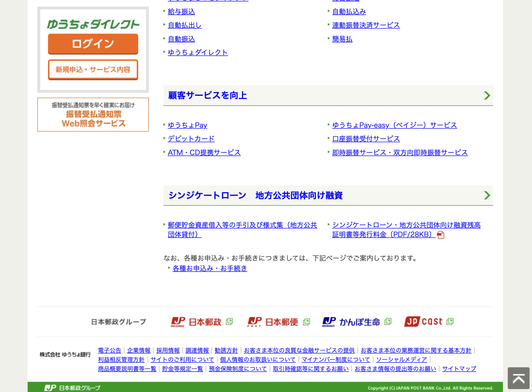The image size is (532, 392).
Task: Click the JP 日本郵政グループ footer logo
Action: [x=72, y=388]
